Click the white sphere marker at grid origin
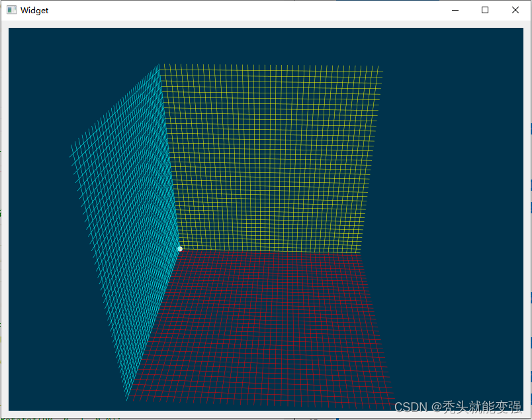Screen dimensions: 532x420 (179, 248)
